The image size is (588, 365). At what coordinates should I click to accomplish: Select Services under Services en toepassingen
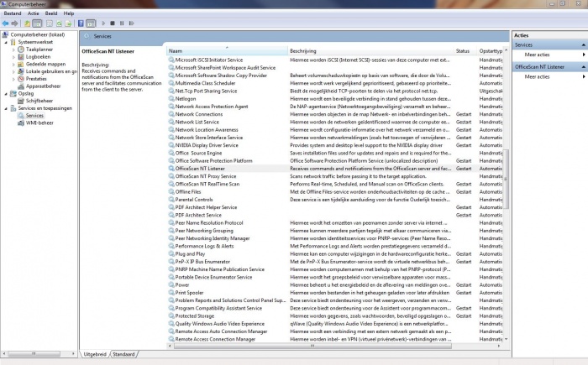pos(34,116)
